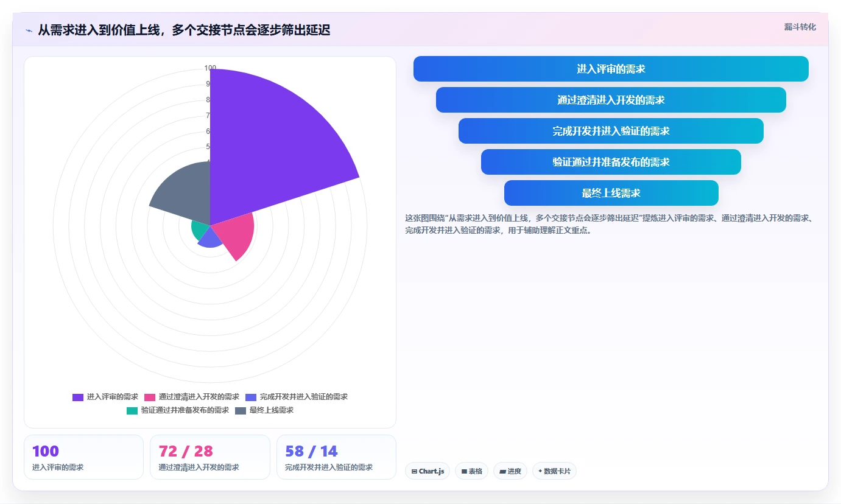This screenshot has width=841, height=504.
Task: Select the 通过澄清进入开发的需求 funnel bar
Action: click(x=611, y=100)
